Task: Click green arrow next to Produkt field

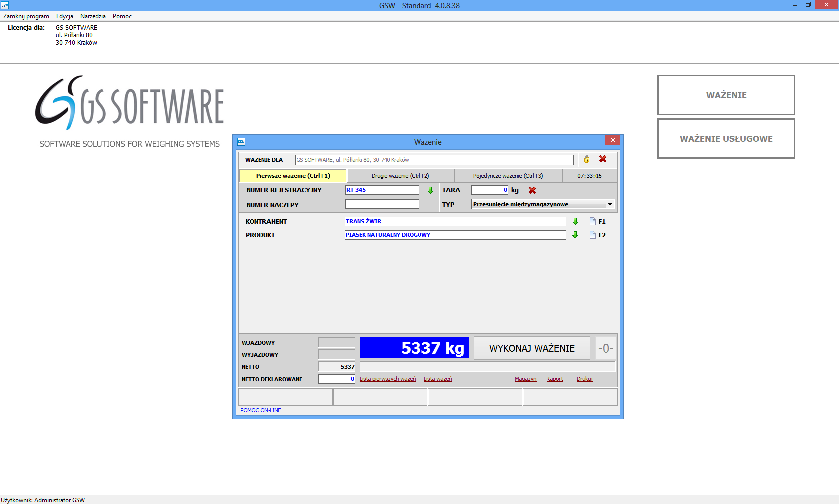Action: point(575,235)
